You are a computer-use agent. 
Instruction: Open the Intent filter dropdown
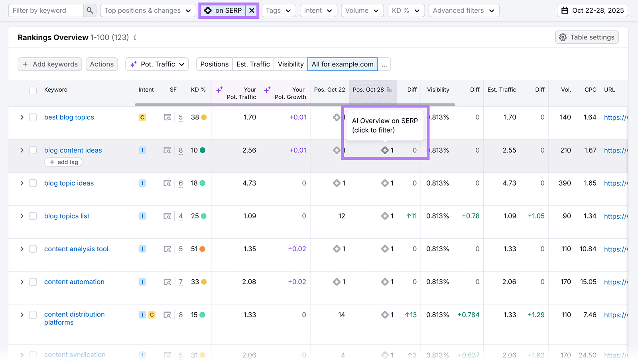(318, 10)
